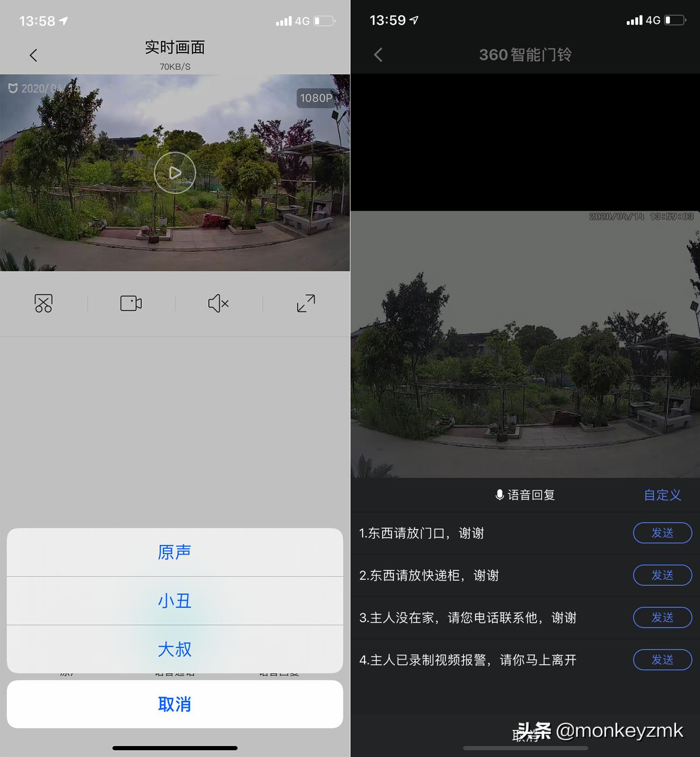This screenshot has width=700, height=757.
Task: Dismiss the voice sheet with 取消
Action: point(175,704)
